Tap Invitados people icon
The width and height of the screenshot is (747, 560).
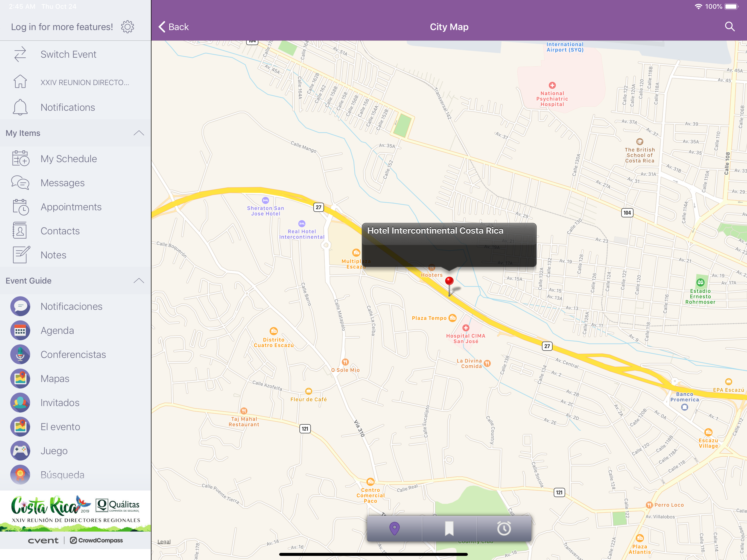(x=20, y=402)
